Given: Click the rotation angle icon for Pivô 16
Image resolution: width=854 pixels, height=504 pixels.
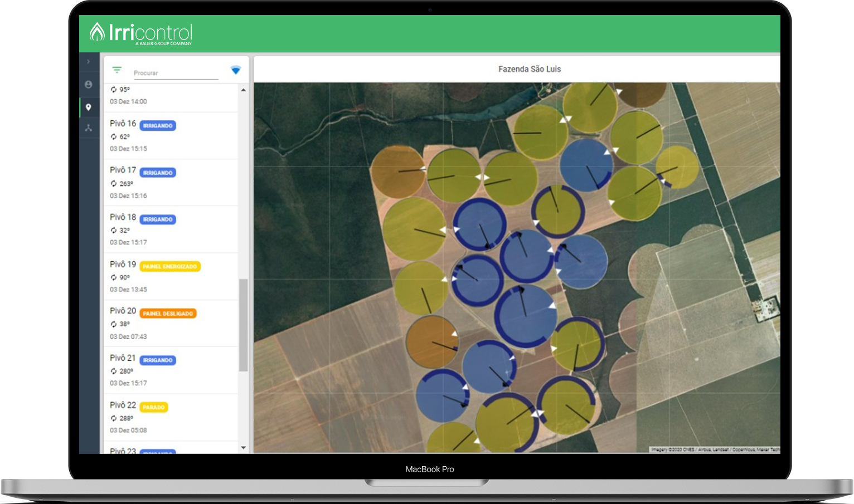Looking at the screenshot, I should pos(114,136).
